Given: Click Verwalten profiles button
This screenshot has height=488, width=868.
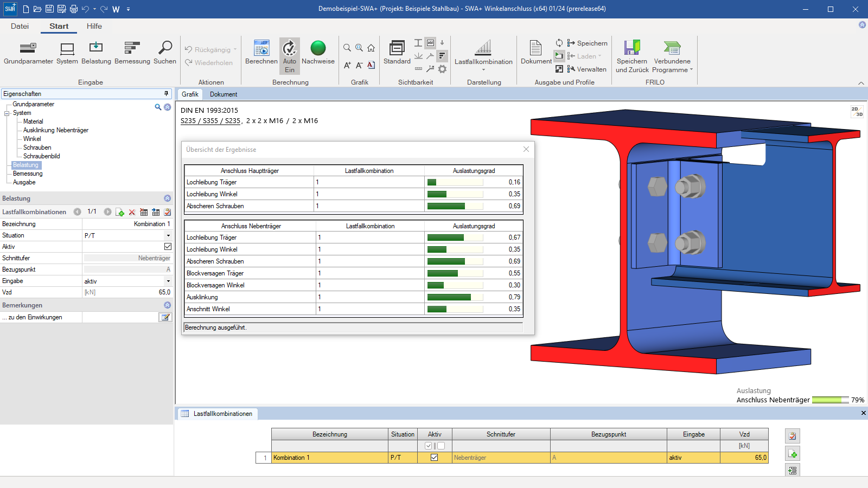Looking at the screenshot, I should pyautogui.click(x=587, y=69).
